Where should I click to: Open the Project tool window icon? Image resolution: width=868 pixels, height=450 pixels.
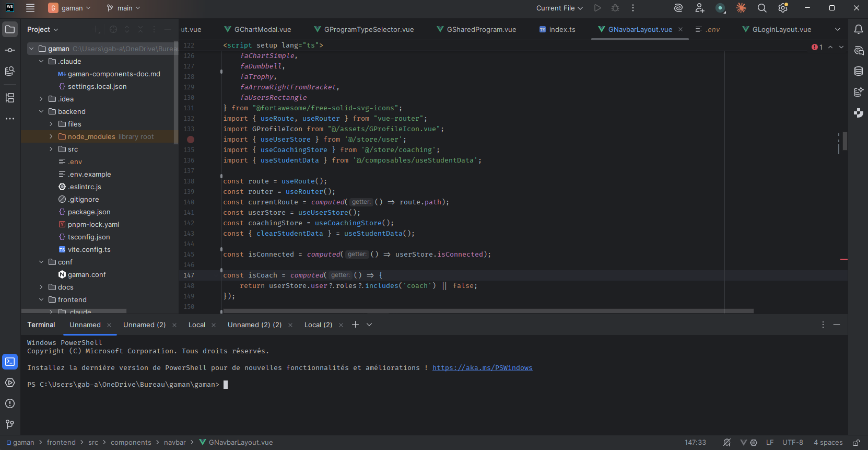click(10, 29)
